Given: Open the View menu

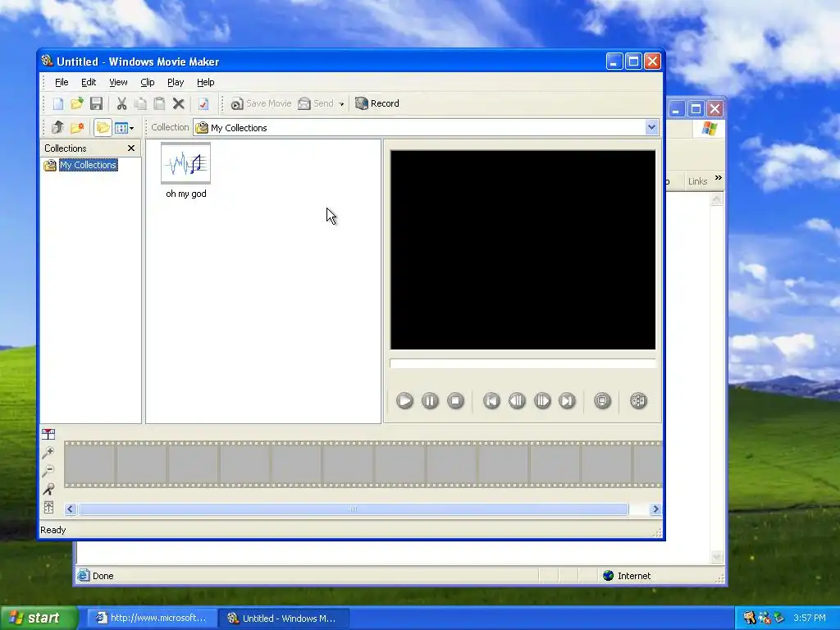Looking at the screenshot, I should coord(118,82).
